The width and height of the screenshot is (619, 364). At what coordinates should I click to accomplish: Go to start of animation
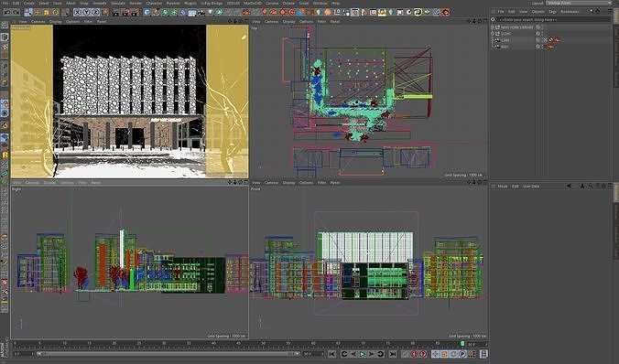pos(332,354)
